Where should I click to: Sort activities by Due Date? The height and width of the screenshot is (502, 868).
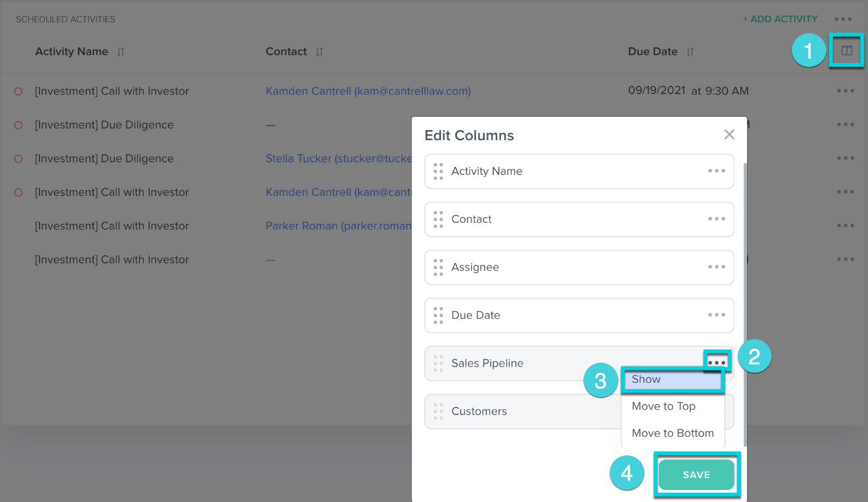point(690,52)
